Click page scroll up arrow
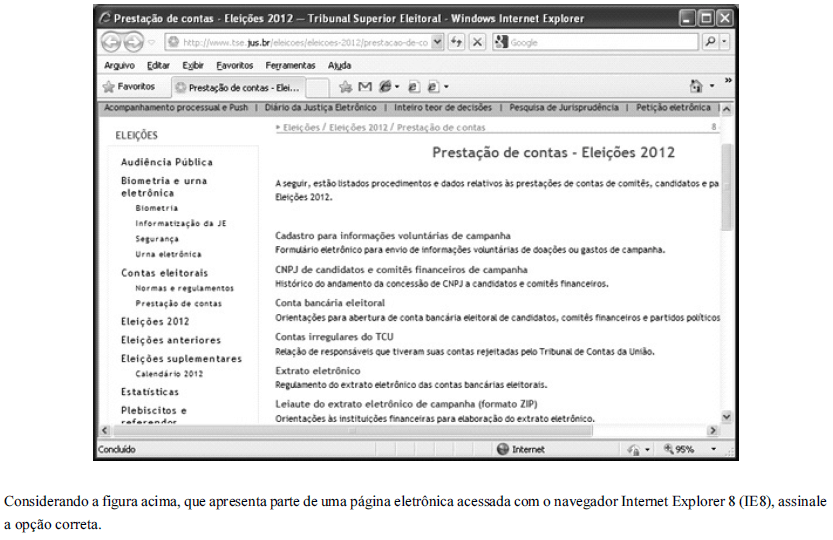The height and width of the screenshot is (540, 833). point(726,109)
